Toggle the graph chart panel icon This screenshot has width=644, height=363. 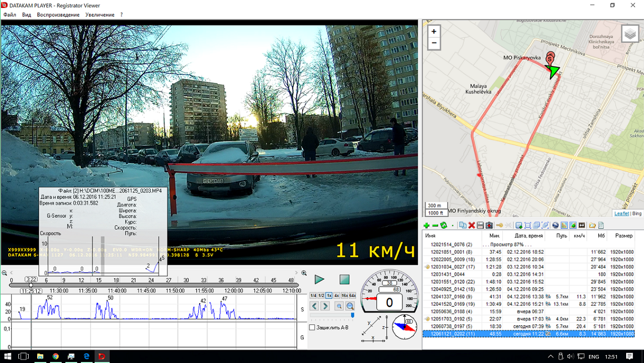pyautogui.click(x=564, y=225)
